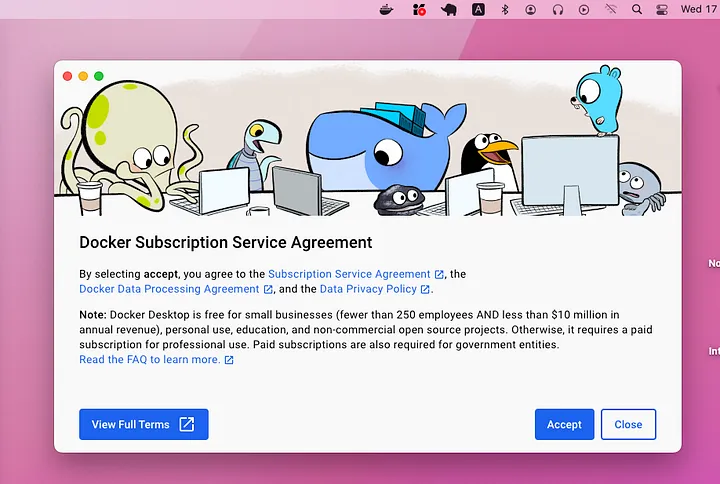This screenshot has width=720, height=484.
Task: Click the green fullscreen window button
Action: click(x=99, y=76)
